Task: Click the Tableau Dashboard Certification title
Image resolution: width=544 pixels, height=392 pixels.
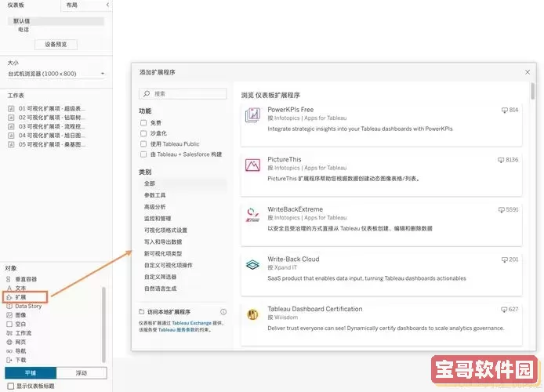Action: tap(315, 309)
